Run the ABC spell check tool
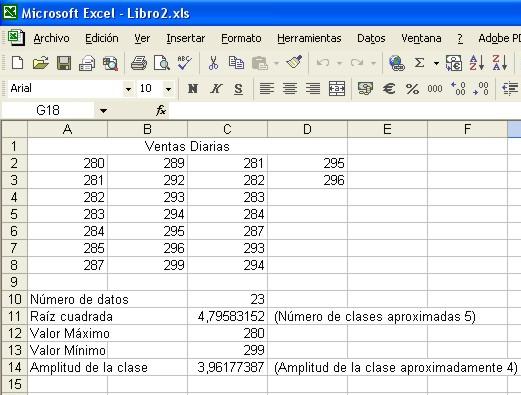This screenshot has height=395, width=521. tap(184, 63)
